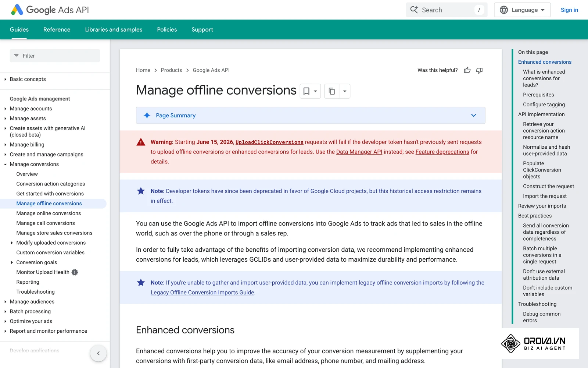This screenshot has width=588, height=368.
Task: Open the UploadClickConversions reference link
Action: [269, 142]
